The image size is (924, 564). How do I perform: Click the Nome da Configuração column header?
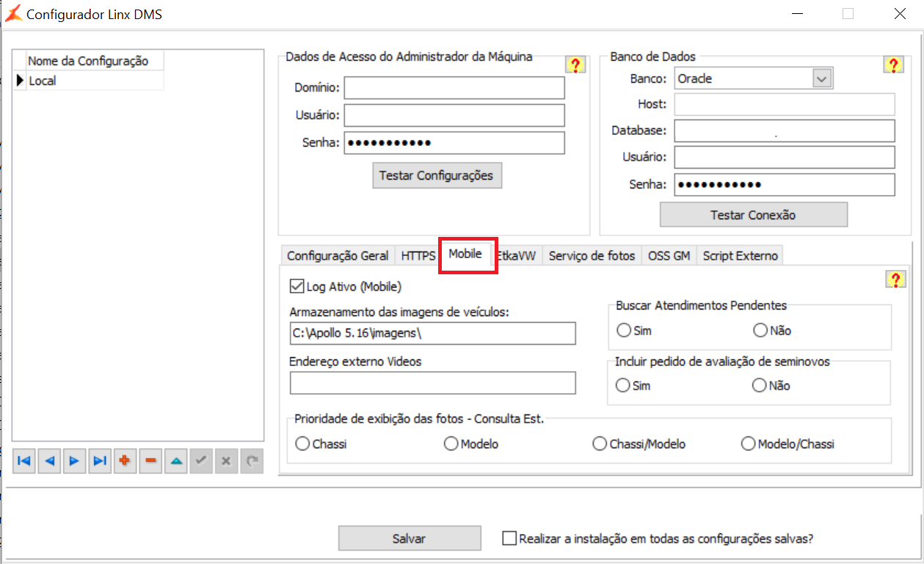pos(95,61)
